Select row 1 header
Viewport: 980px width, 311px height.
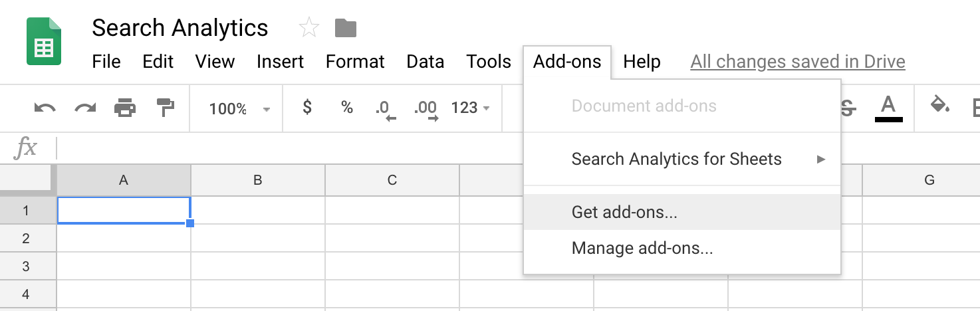click(x=27, y=210)
